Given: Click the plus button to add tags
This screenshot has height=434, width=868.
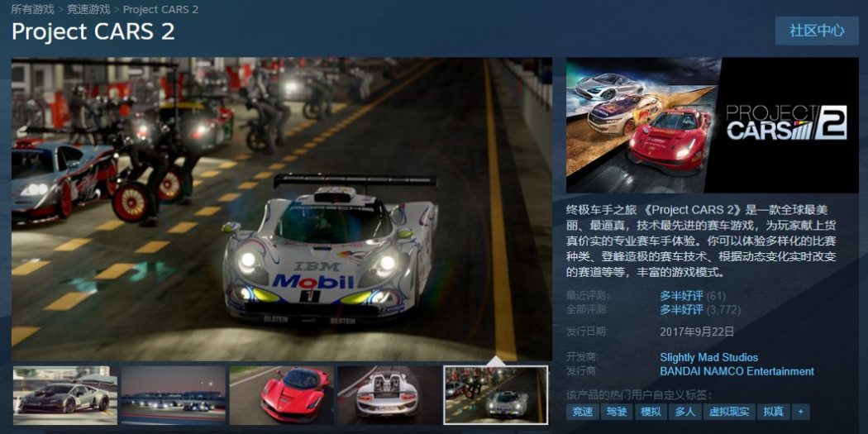Looking at the screenshot, I should [800, 412].
